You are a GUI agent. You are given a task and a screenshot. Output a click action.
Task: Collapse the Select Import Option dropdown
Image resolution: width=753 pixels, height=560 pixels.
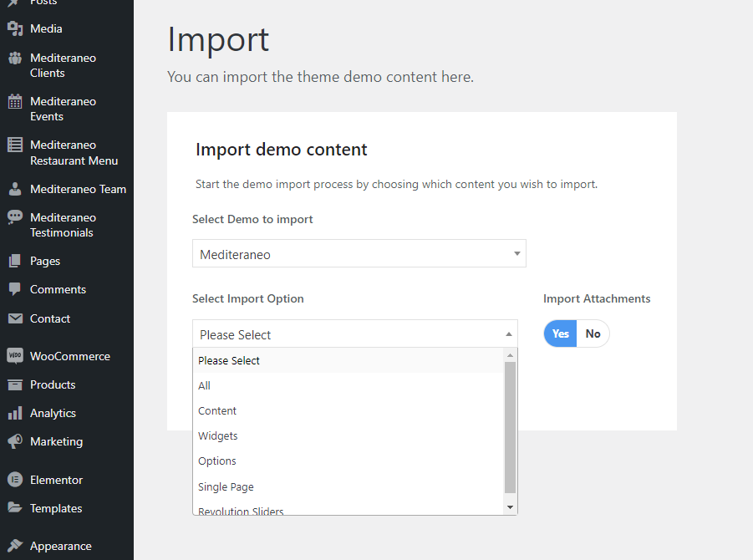[x=355, y=333]
